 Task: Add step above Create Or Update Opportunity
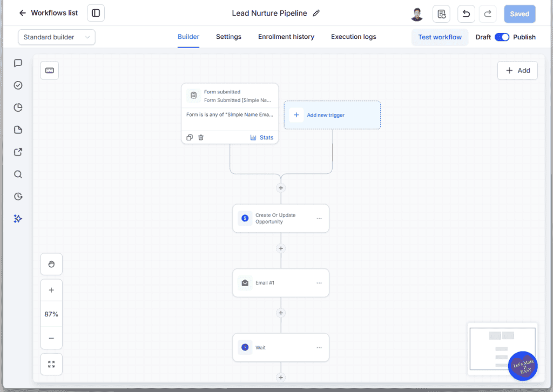(281, 188)
